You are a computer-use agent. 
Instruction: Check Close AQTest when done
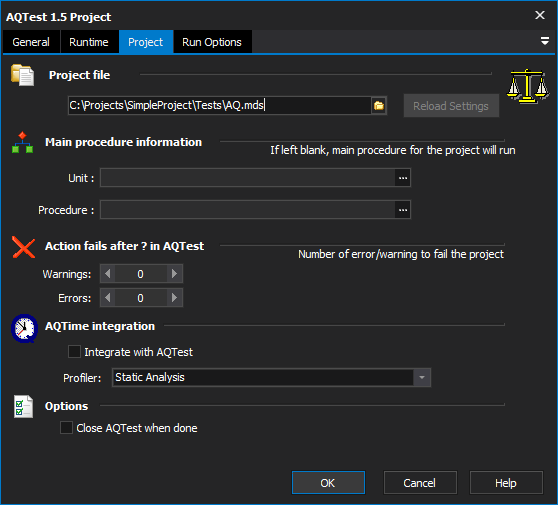[67, 427]
